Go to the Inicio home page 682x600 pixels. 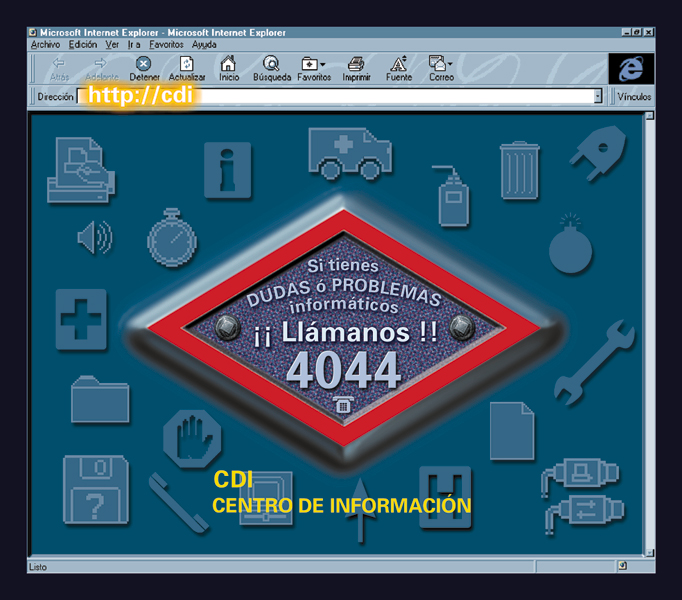229,68
